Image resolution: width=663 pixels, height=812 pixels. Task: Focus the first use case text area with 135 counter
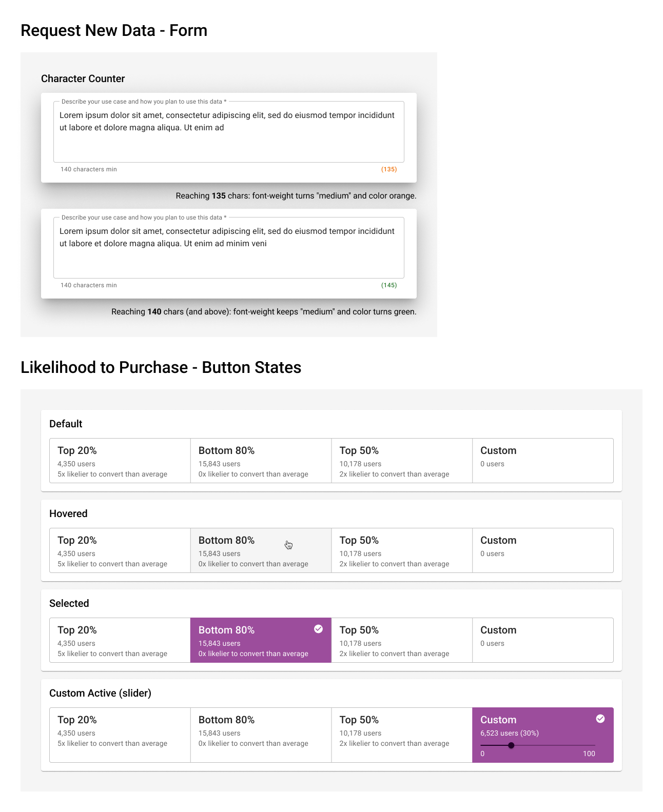(x=229, y=132)
